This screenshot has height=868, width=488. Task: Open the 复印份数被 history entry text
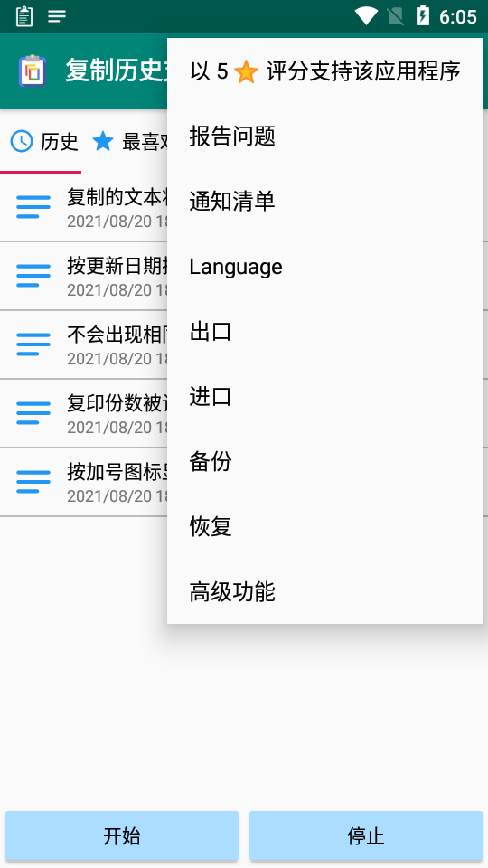pos(117,403)
